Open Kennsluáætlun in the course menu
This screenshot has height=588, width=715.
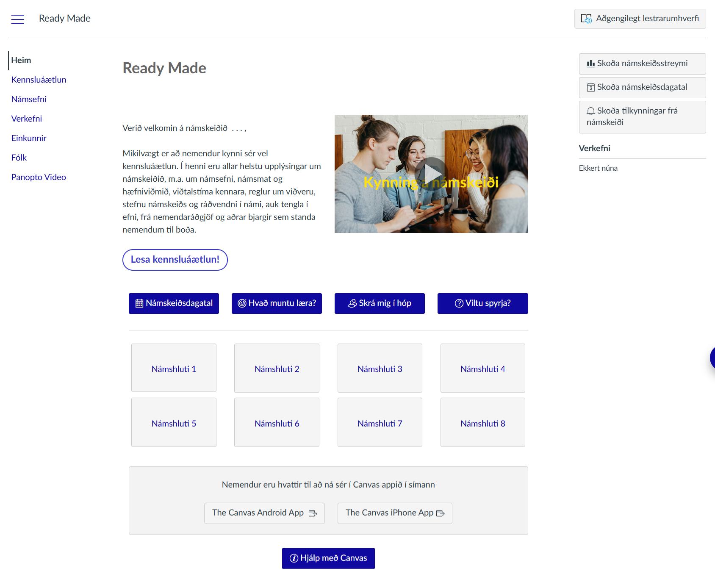point(39,80)
